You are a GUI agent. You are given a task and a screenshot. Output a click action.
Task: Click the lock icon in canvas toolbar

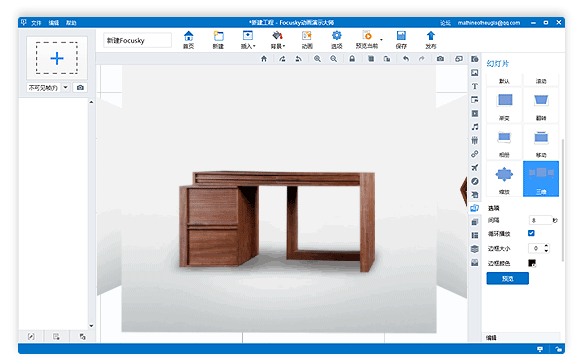352,59
